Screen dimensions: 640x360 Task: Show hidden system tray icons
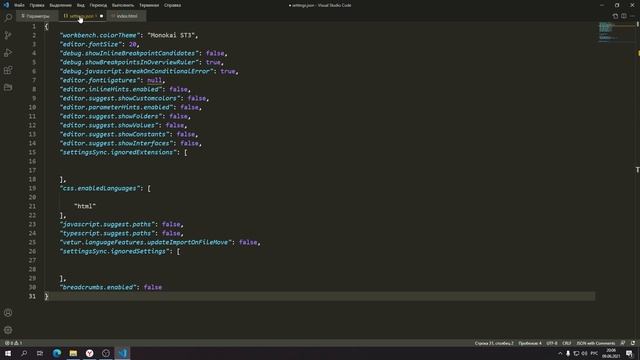(560, 353)
